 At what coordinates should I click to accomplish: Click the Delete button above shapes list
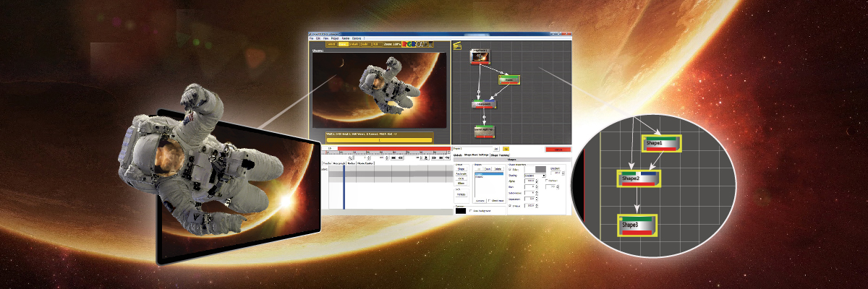point(498,169)
